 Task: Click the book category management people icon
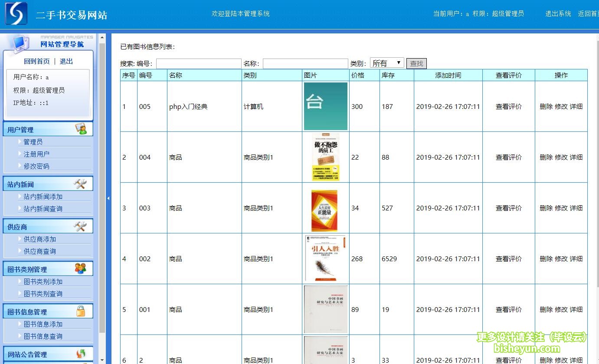tap(80, 269)
